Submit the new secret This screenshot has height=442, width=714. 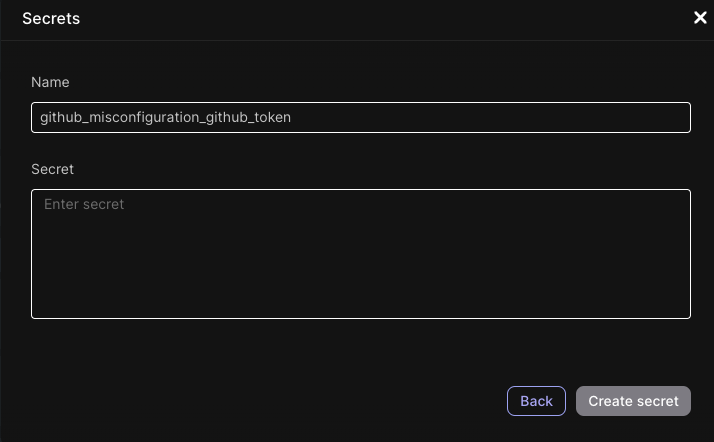pyautogui.click(x=633, y=401)
